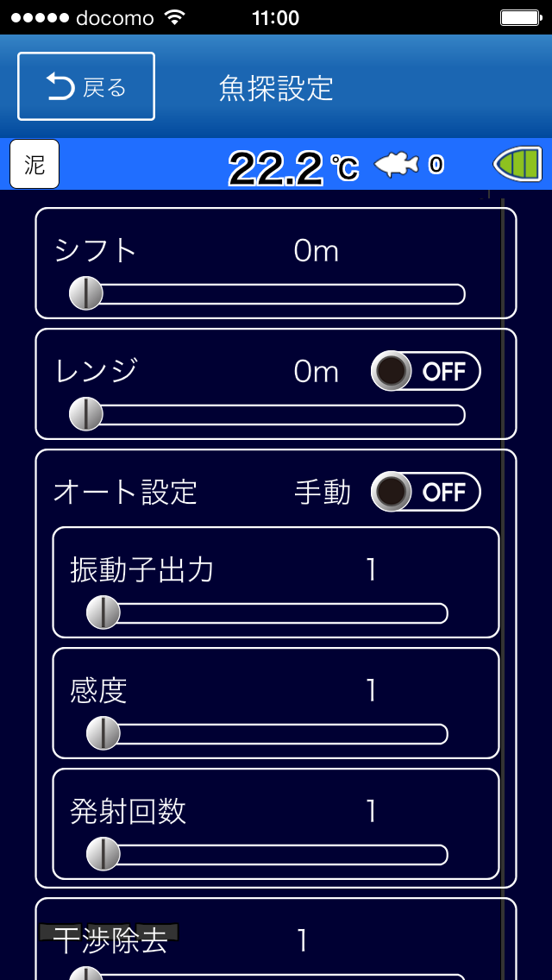
Task: Click the 干渉除去 slider knob
Action: [86, 975]
